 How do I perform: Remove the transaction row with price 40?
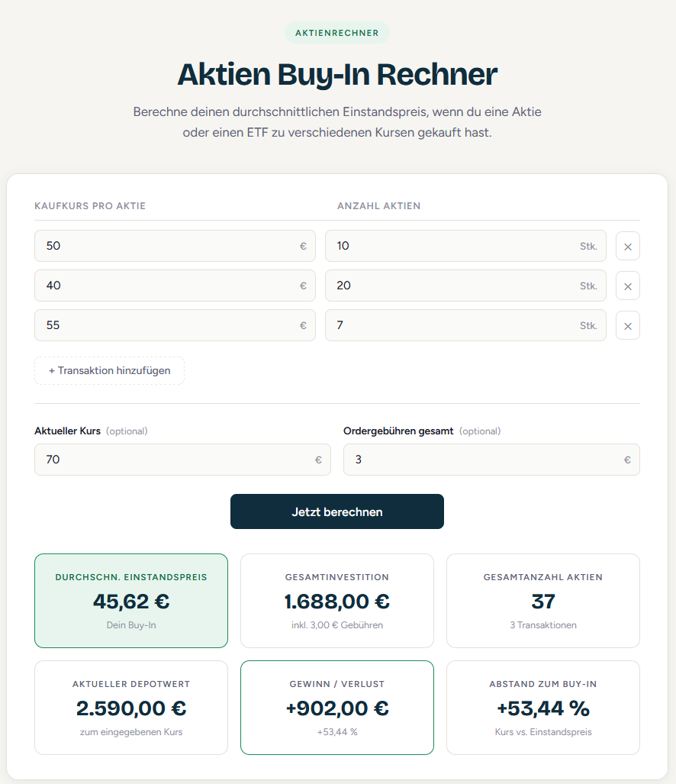(627, 286)
